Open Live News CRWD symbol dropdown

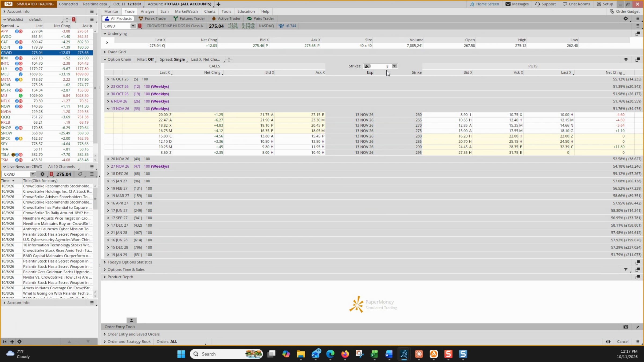[33, 174]
